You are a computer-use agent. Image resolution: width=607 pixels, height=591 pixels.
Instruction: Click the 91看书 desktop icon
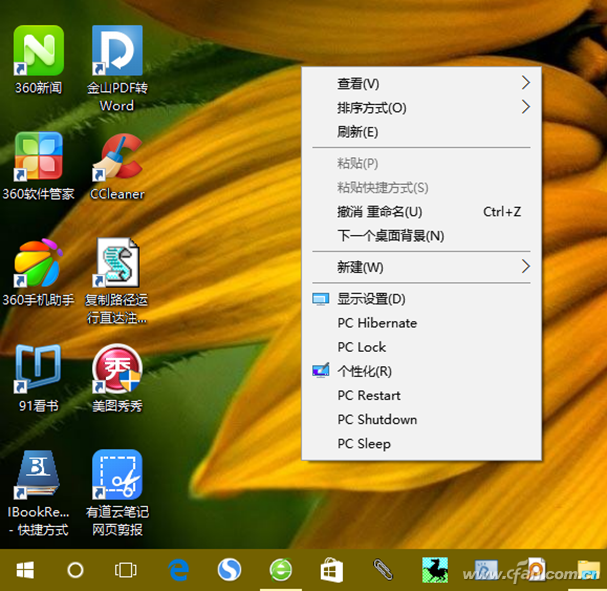38,370
